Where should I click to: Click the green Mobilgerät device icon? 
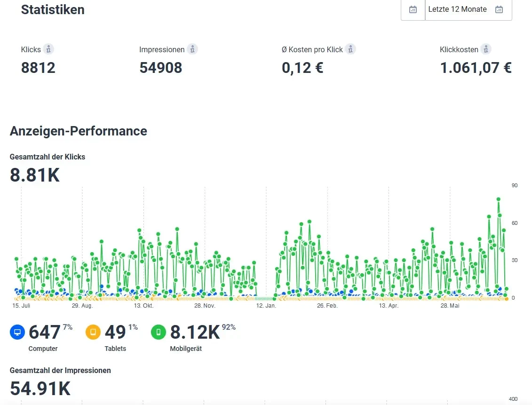coord(159,333)
